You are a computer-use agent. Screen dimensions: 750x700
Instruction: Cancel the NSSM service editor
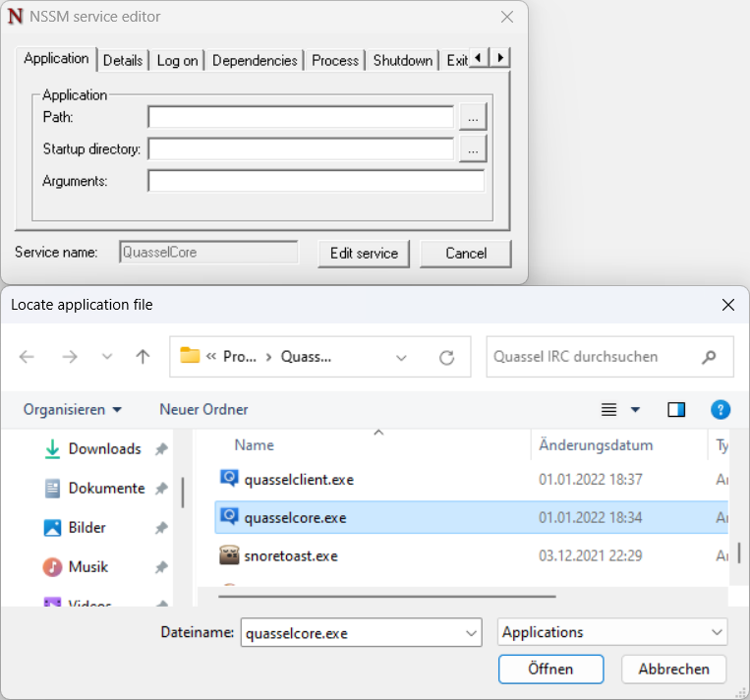[x=466, y=254]
